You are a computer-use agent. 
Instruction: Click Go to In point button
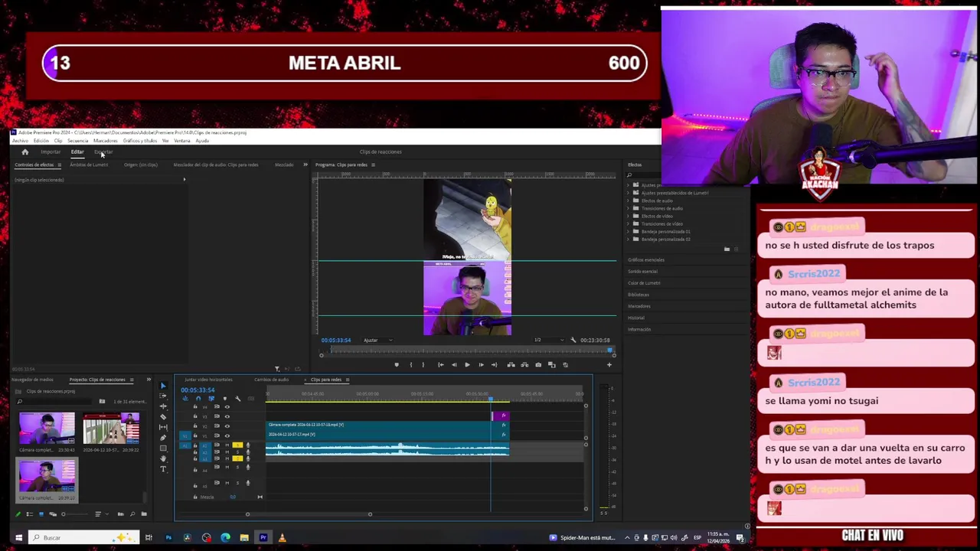(441, 365)
